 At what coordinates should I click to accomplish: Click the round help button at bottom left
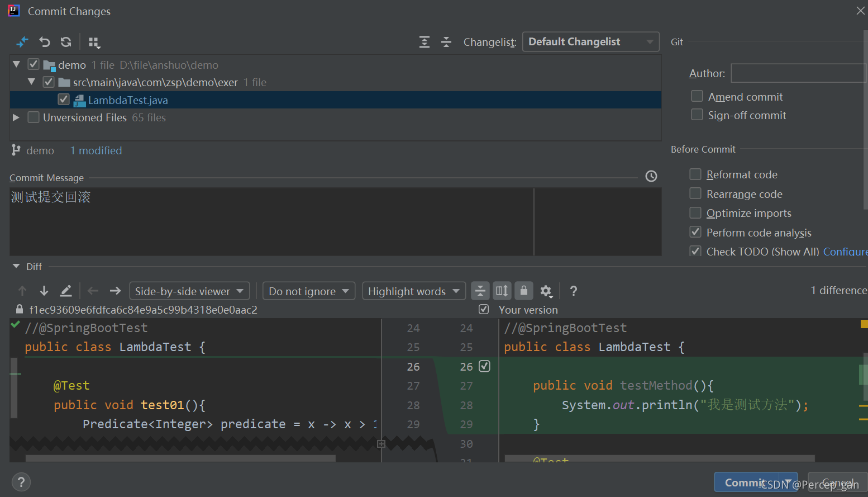[x=21, y=482]
